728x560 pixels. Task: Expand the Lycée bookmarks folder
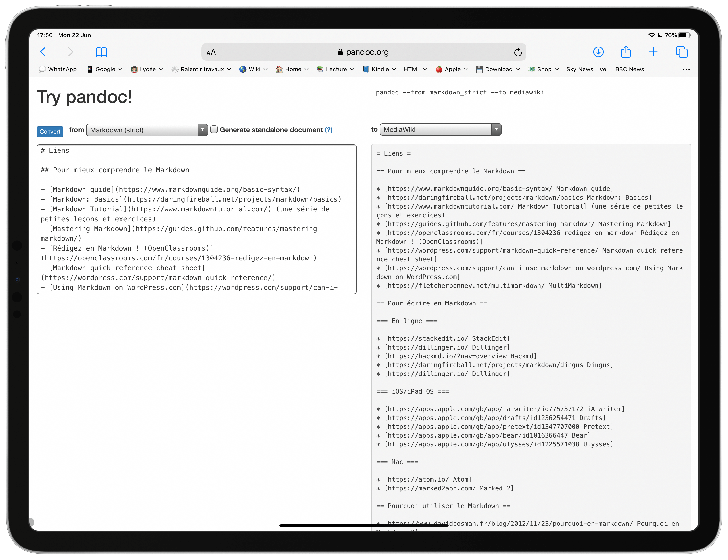pyautogui.click(x=147, y=69)
